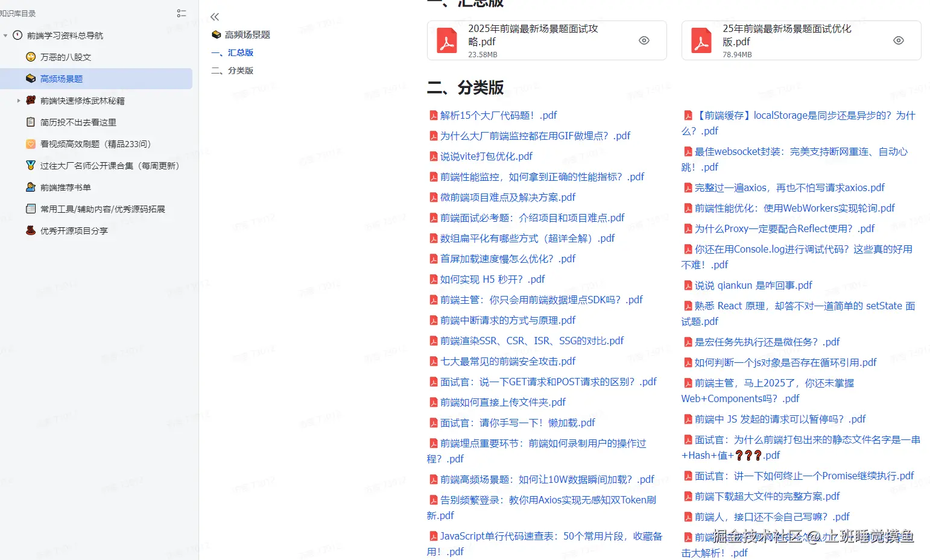Open 过往大厂名师公开课合集 page
This screenshot has width=930, height=560.
point(110,166)
